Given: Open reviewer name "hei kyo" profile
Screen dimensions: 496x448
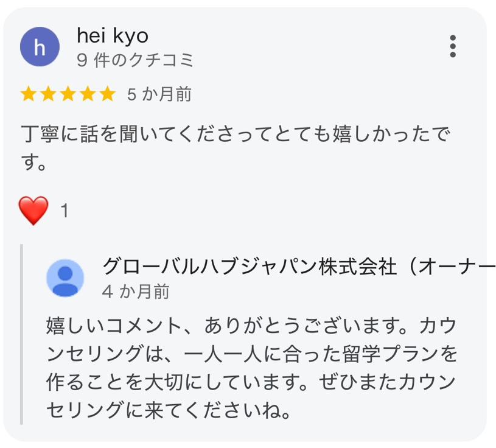Looking at the screenshot, I should pos(113,36).
